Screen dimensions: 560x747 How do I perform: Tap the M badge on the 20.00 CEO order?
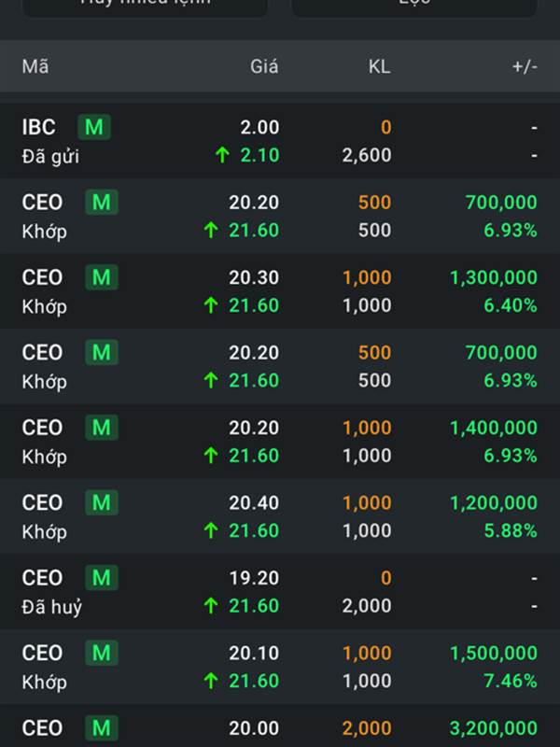pos(101,728)
